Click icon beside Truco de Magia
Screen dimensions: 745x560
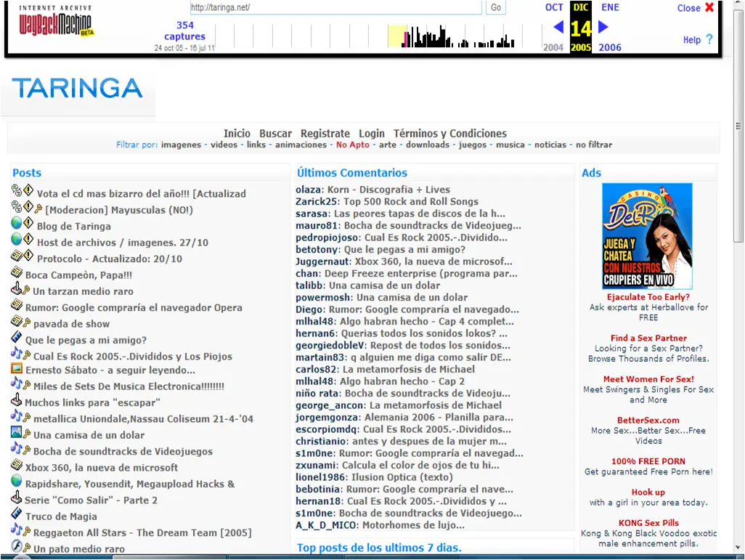tap(17, 514)
